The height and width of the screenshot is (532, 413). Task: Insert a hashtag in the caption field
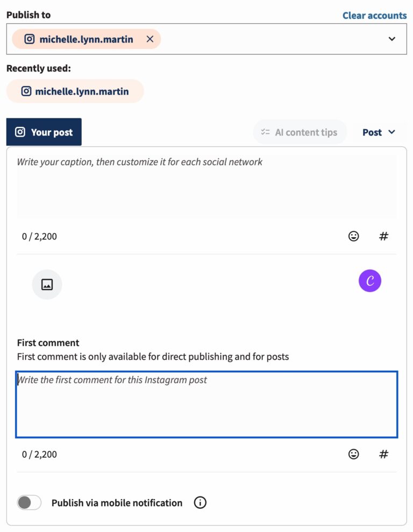(x=383, y=236)
